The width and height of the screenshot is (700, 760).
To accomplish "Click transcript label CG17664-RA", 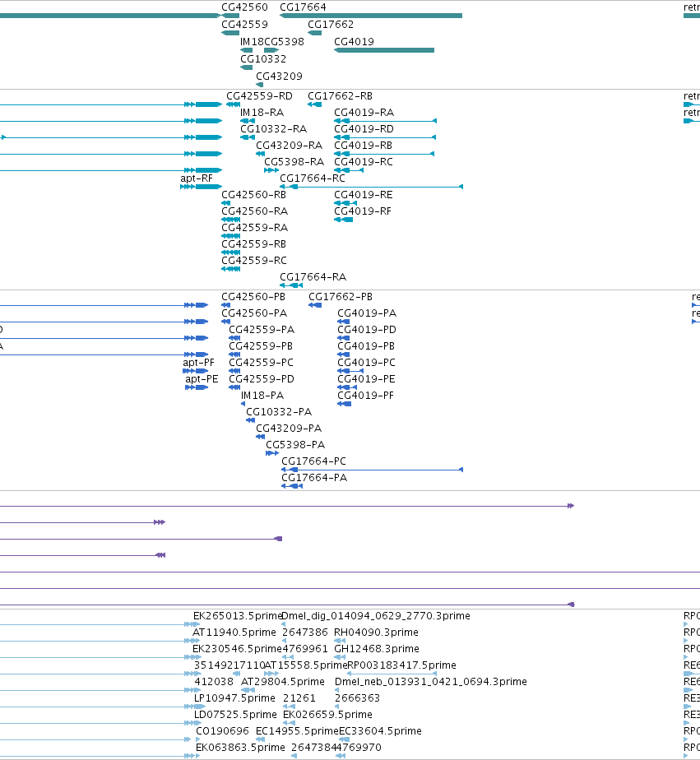I will click(x=313, y=277).
